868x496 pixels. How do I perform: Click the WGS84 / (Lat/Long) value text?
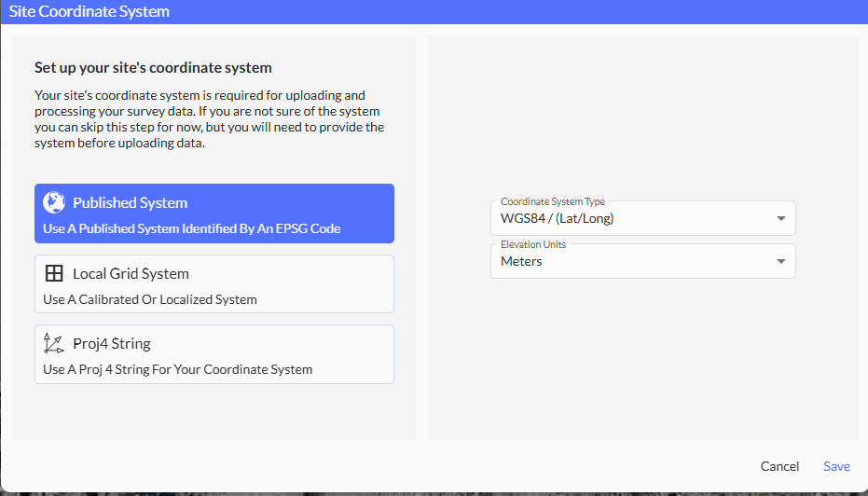coord(557,219)
